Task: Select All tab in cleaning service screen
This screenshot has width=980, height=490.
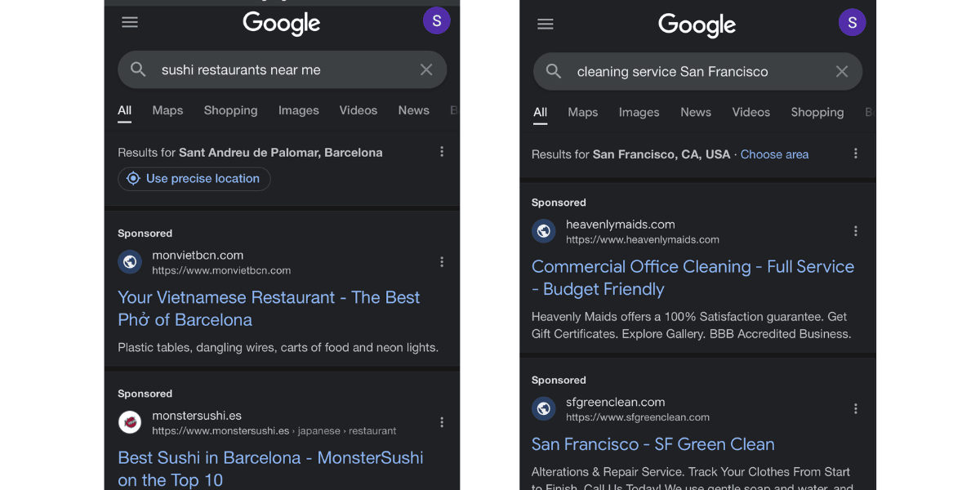Action: click(541, 112)
